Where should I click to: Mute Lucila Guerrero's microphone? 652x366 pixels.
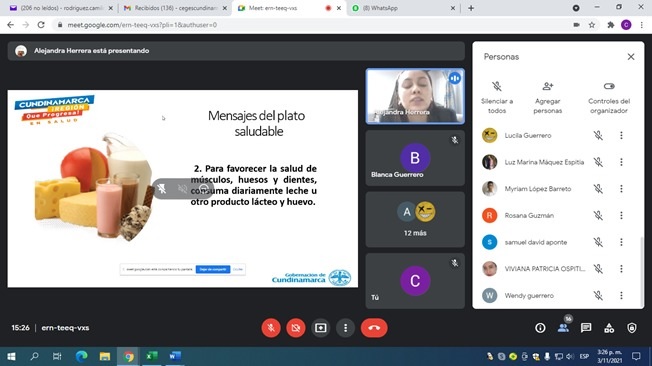[x=598, y=135]
